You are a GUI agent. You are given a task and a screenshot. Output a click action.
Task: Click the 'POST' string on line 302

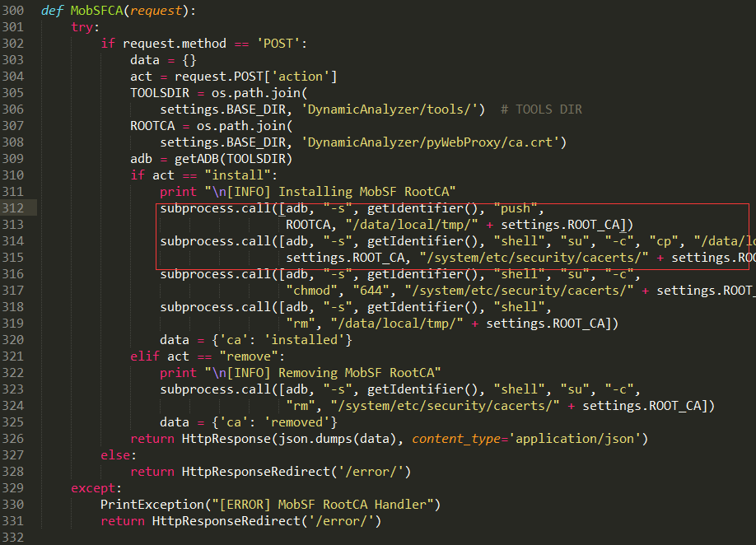278,44
